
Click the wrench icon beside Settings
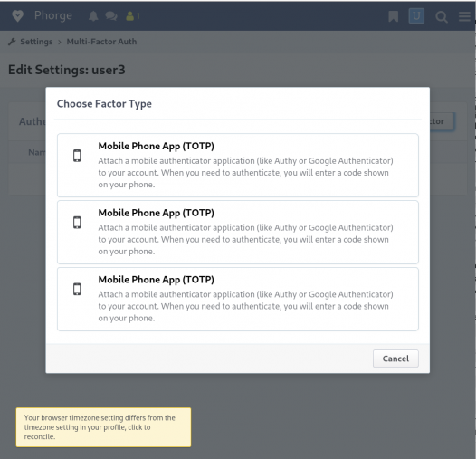[12, 42]
